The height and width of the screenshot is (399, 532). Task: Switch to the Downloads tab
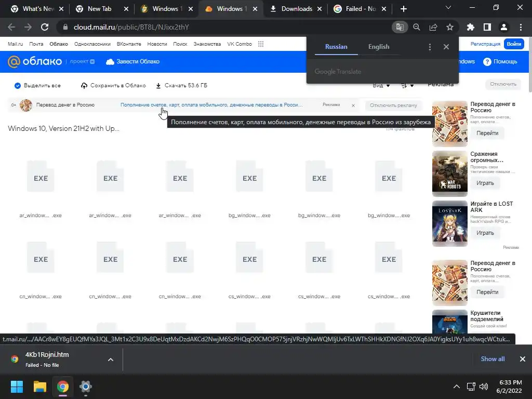coord(296,9)
